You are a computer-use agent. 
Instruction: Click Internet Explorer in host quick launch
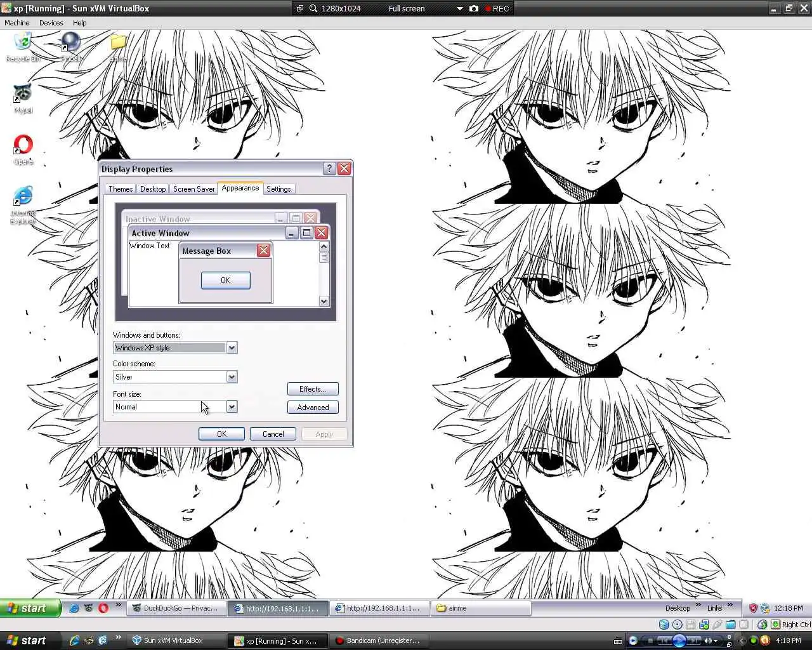click(75, 640)
